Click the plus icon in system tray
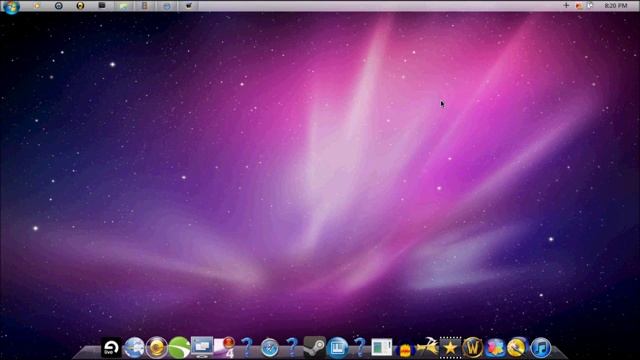This screenshot has height=360, width=640. coord(566,5)
